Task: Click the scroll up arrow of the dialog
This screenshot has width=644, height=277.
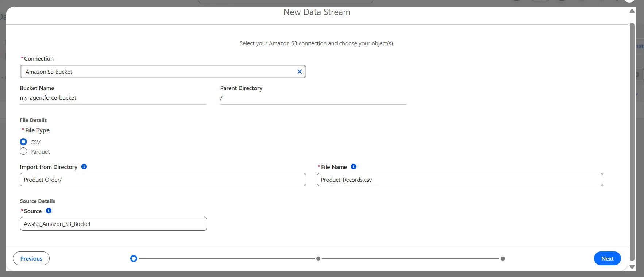Action: click(x=632, y=11)
